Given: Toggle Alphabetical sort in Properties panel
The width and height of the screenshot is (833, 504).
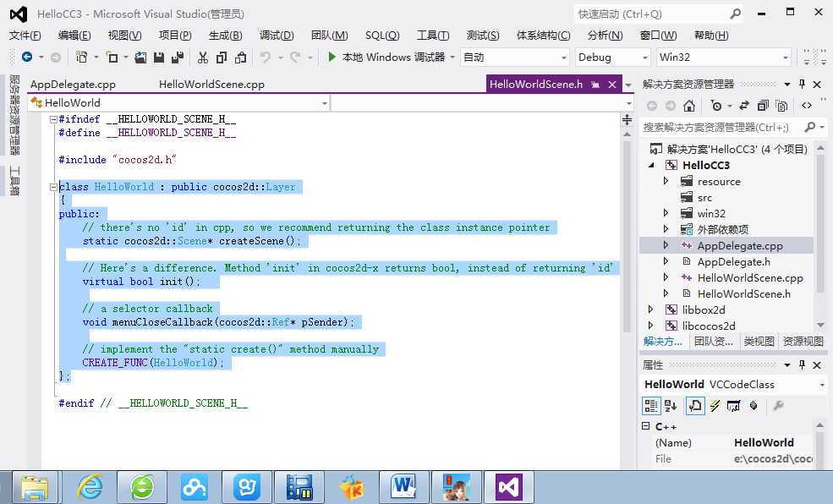Looking at the screenshot, I should click(x=671, y=406).
